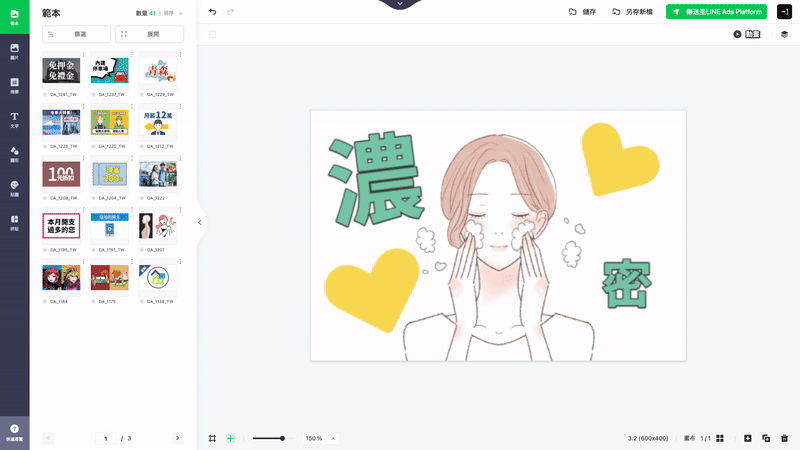The image size is (800, 450).
Task: Open the 圖形 shapes tab
Action: [14, 154]
